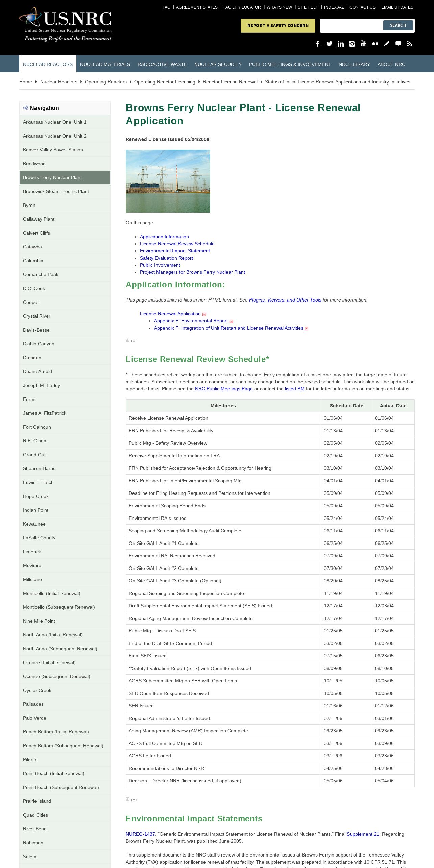The image size is (434, 868).
Task: Open the Supplement 21 link
Action: 363,834
